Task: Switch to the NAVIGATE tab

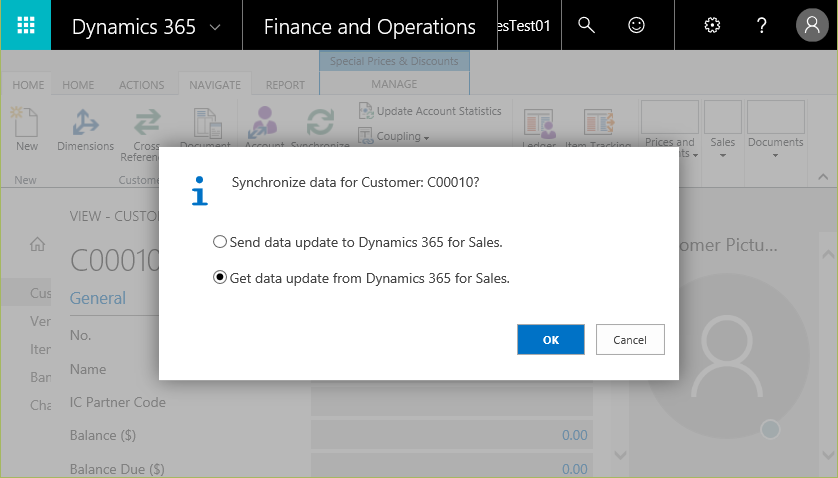Action: pos(215,85)
